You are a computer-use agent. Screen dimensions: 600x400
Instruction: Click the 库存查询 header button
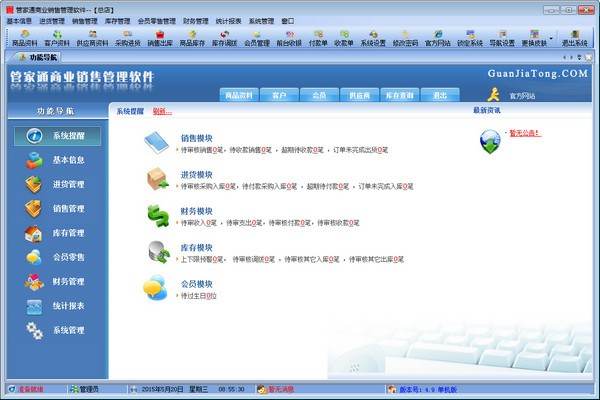coord(399,95)
